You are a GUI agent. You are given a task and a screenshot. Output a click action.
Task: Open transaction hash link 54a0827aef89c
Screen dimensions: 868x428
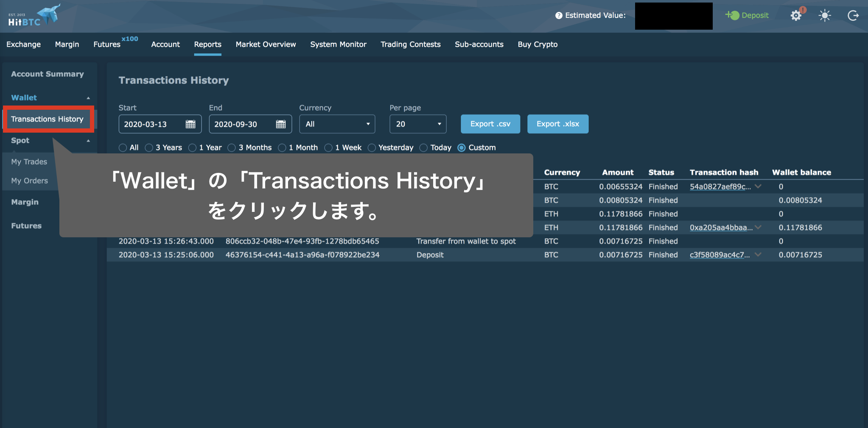720,187
